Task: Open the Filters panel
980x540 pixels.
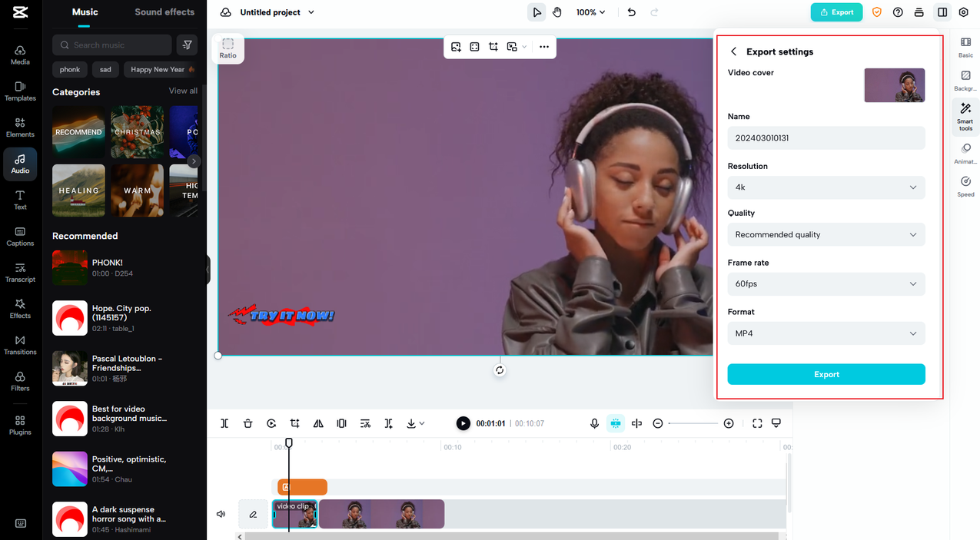Action: click(20, 382)
